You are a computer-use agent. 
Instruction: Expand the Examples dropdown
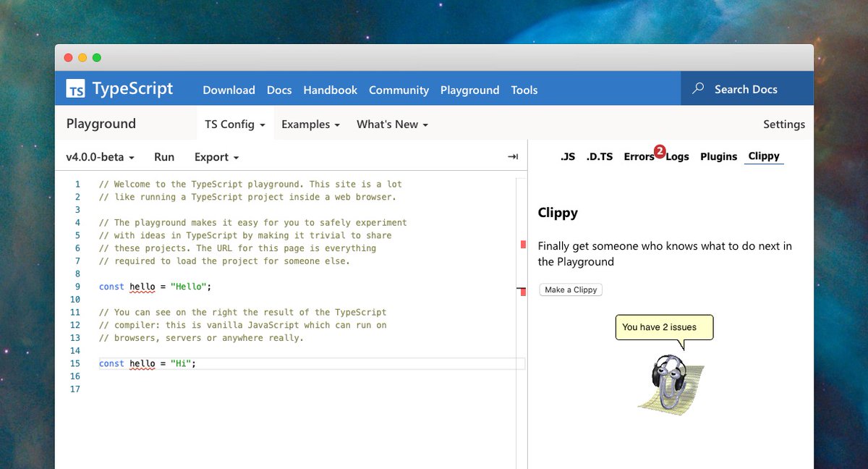(x=310, y=124)
